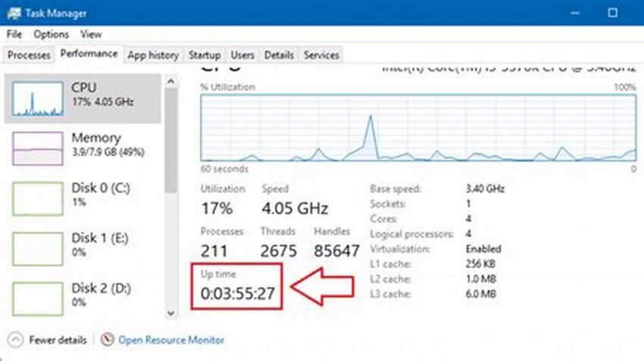Click the Virtualization Enabled value
644x361 pixels.
coord(483,249)
